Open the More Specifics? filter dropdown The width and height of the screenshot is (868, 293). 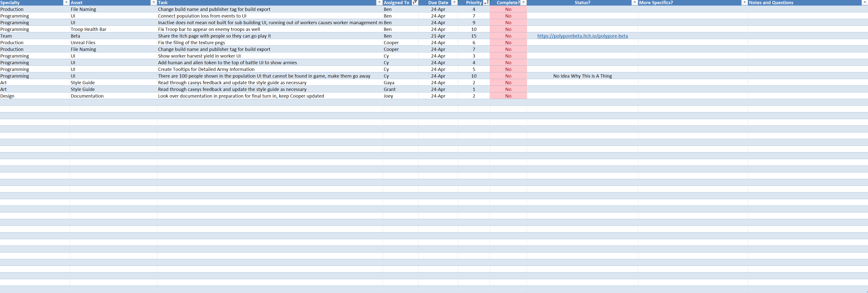[744, 2]
